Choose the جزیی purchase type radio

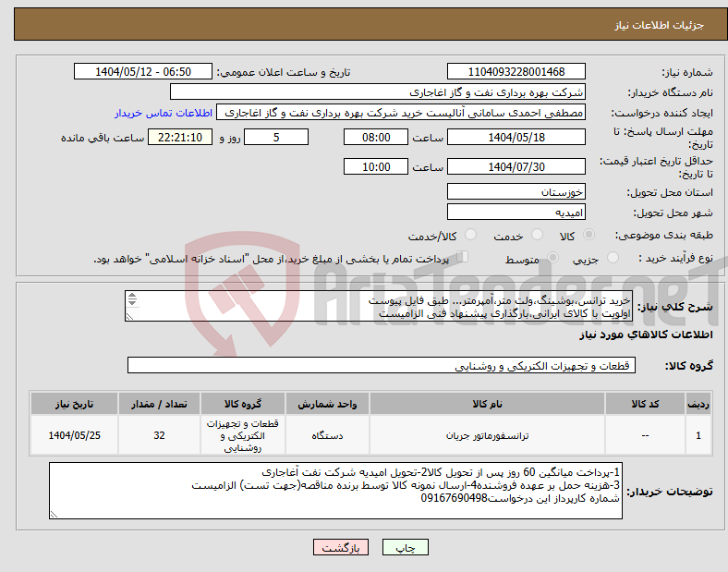point(613,258)
